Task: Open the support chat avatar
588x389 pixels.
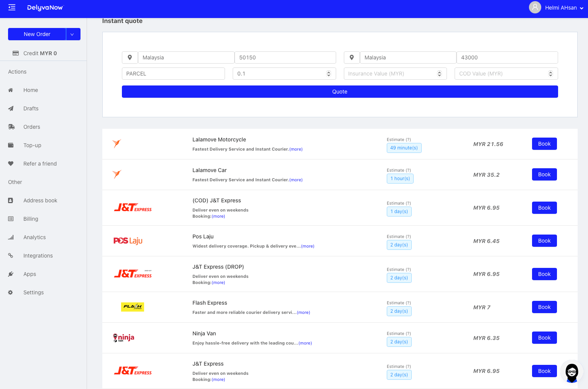Action: (x=572, y=372)
